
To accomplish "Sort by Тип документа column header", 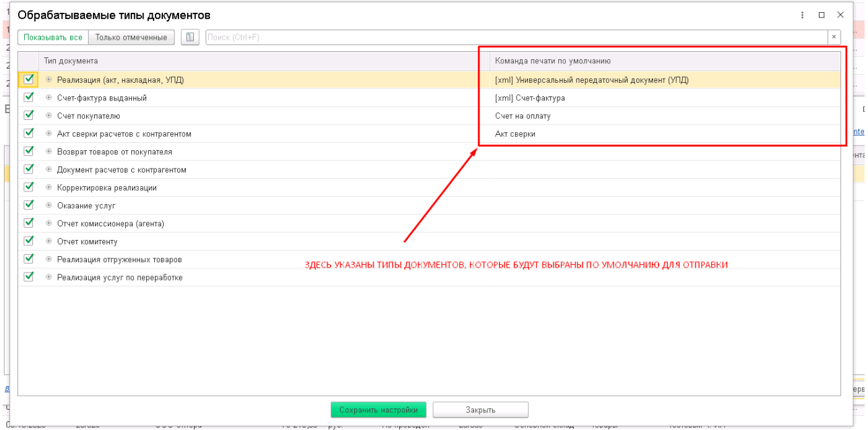I will (264, 61).
